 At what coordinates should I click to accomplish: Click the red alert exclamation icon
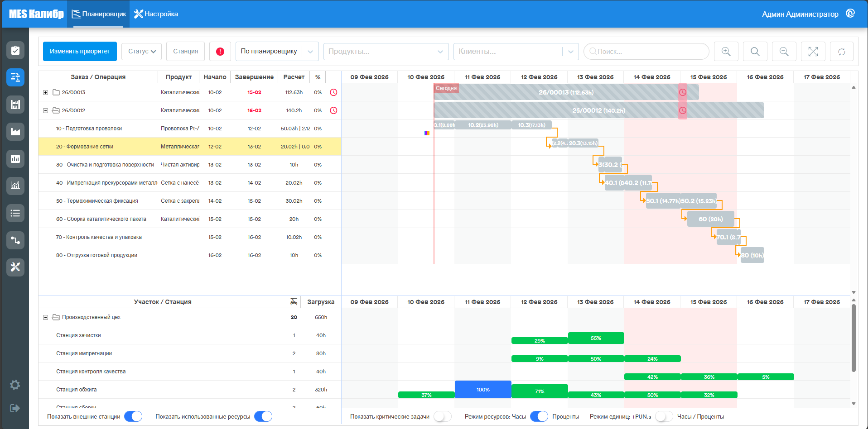pos(220,52)
